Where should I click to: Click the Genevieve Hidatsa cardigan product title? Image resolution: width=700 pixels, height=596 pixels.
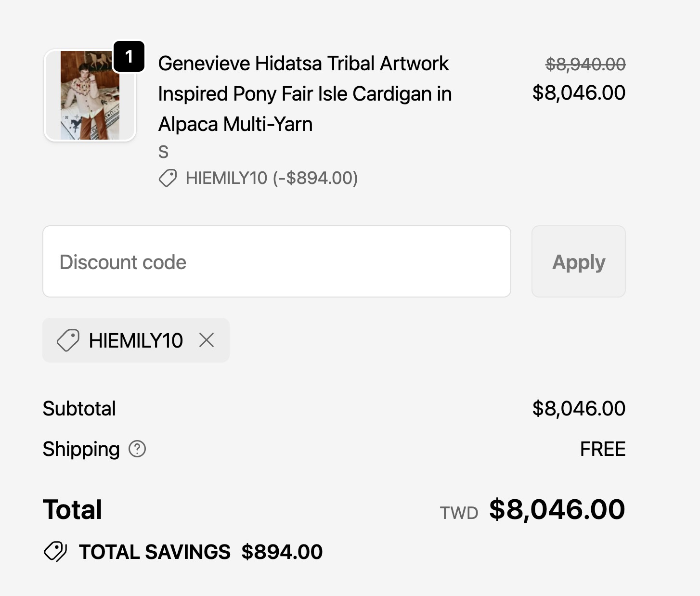304,93
